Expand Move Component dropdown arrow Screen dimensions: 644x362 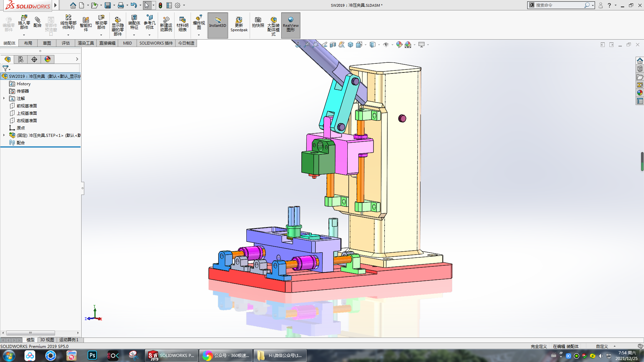[101, 35]
